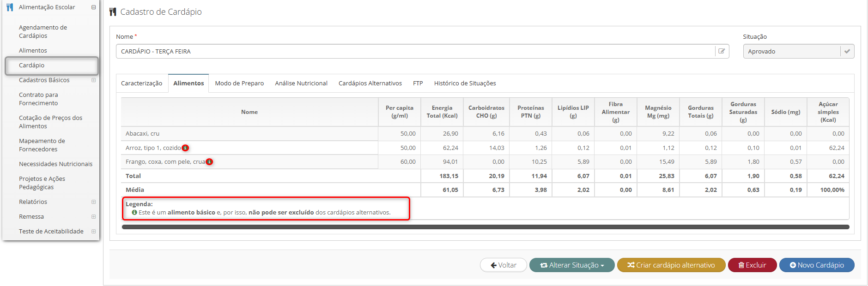Open Necessidades Nutricionais
The height and width of the screenshot is (286, 868).
(55, 164)
